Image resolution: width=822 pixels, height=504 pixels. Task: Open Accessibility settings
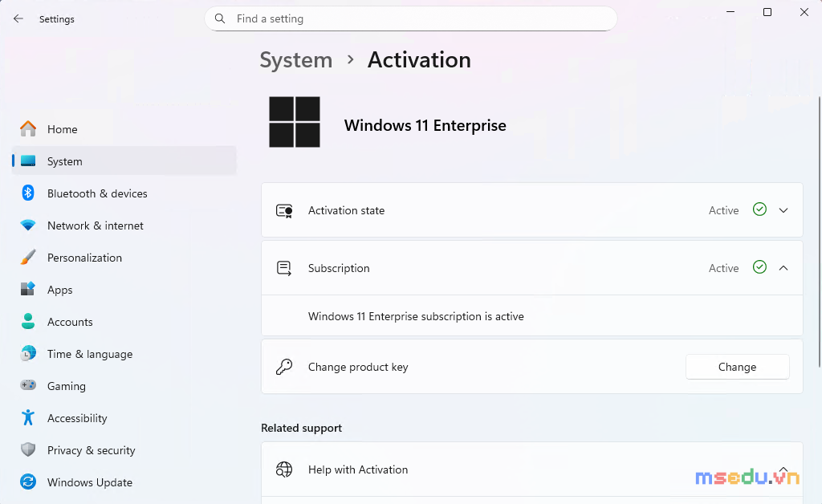coord(124,418)
